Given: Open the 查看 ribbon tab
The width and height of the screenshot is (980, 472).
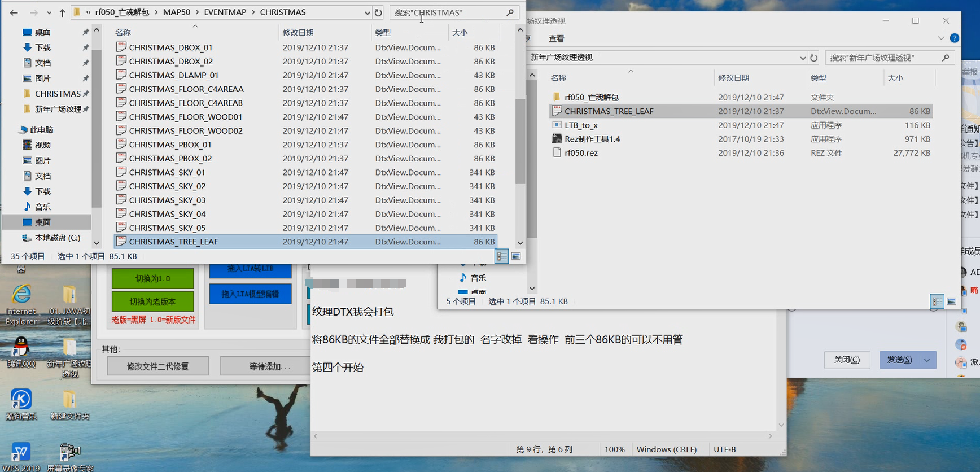Looking at the screenshot, I should 556,38.
